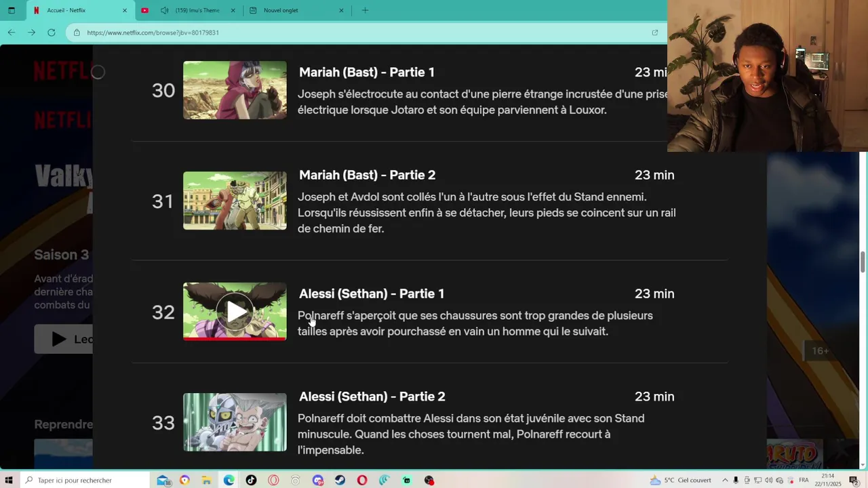Click the episode number 33

(x=163, y=423)
